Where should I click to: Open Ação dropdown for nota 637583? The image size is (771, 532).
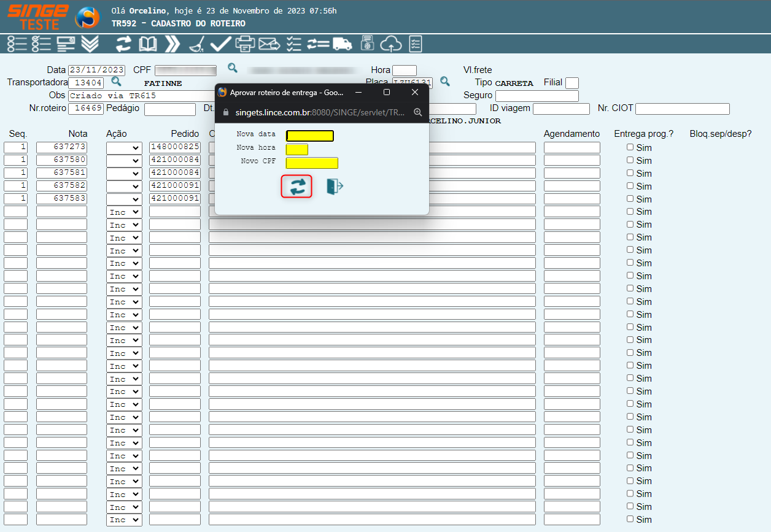pos(124,199)
